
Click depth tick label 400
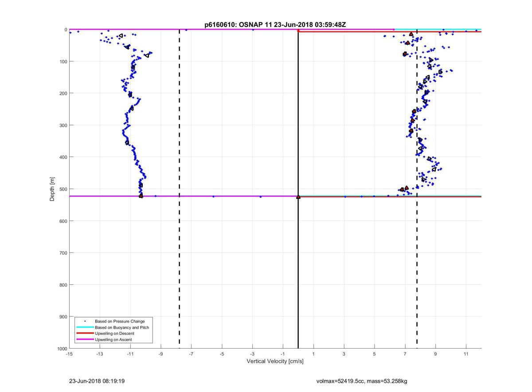point(63,157)
